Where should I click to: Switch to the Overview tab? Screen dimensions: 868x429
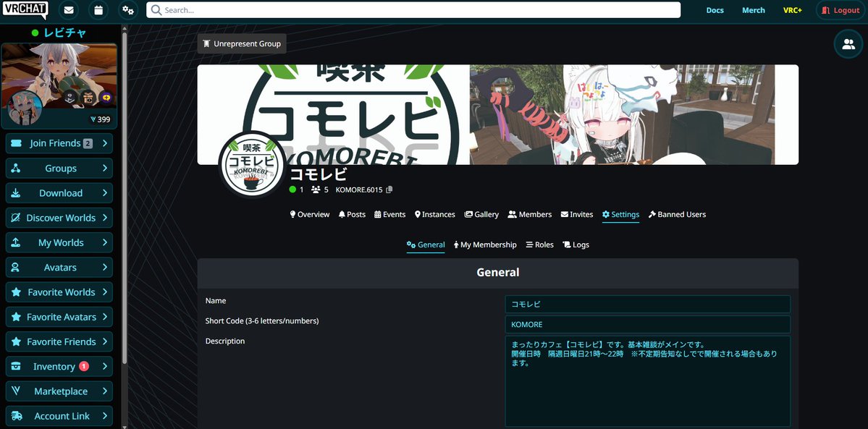pyautogui.click(x=309, y=214)
